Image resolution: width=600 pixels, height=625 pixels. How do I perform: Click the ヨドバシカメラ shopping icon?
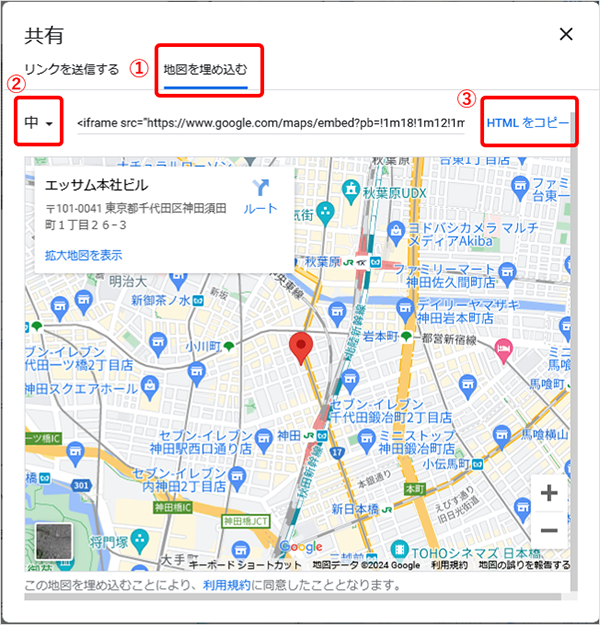(x=396, y=234)
